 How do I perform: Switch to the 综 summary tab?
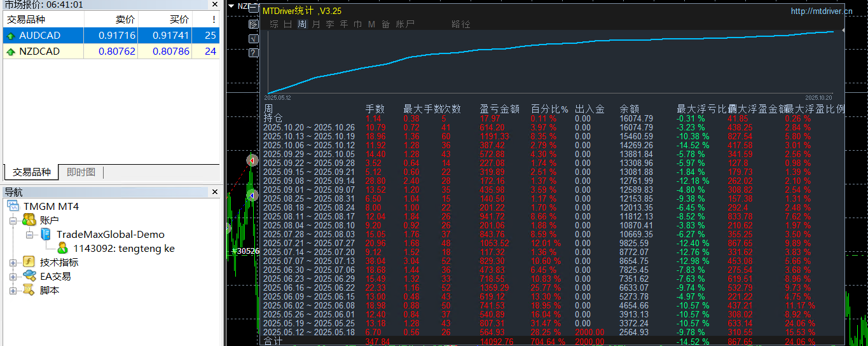274,24
